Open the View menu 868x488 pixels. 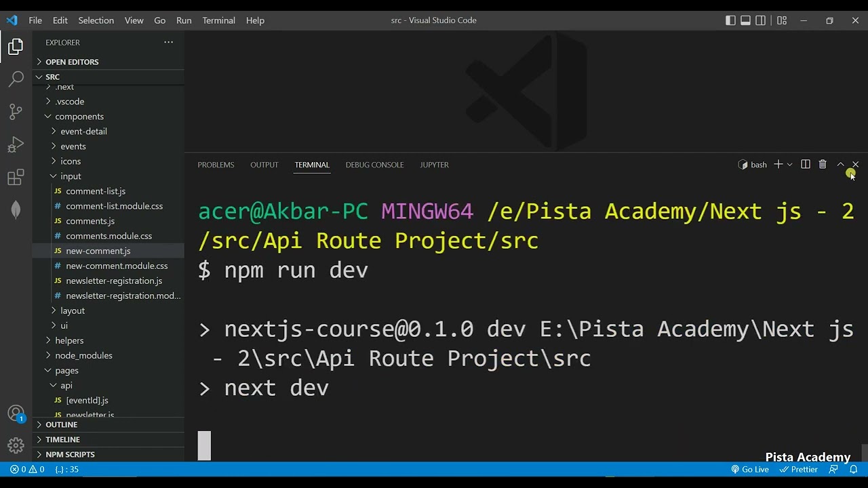[134, 20]
